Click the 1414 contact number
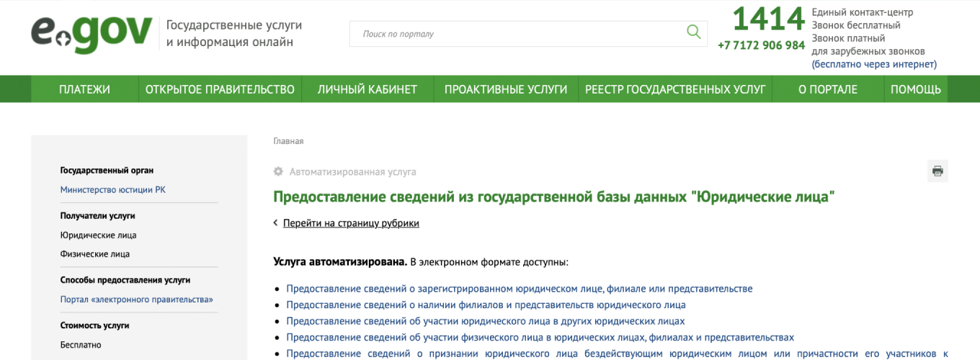This screenshot has width=980, height=360. point(769,19)
